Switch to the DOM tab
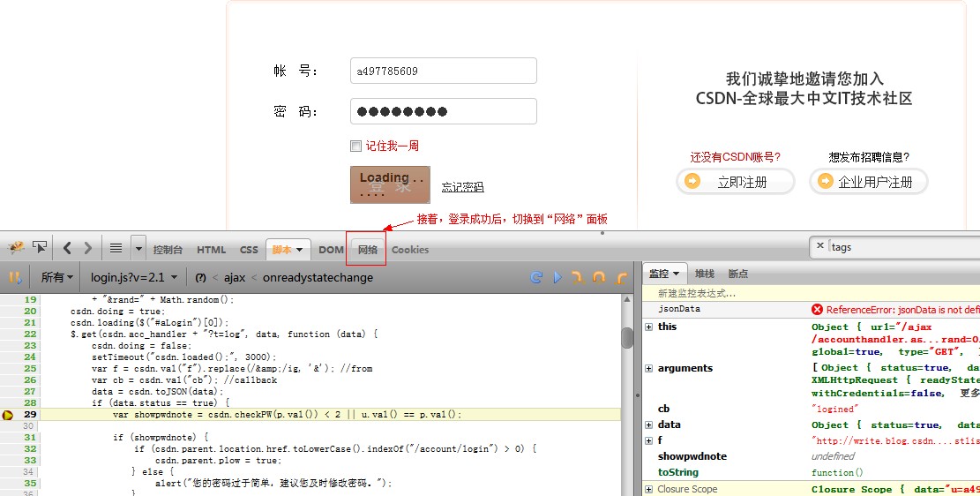The height and width of the screenshot is (496, 980). 331,250
